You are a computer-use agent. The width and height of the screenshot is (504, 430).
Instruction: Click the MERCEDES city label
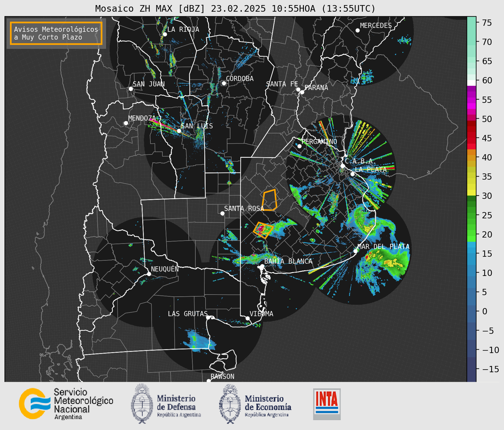376,25
